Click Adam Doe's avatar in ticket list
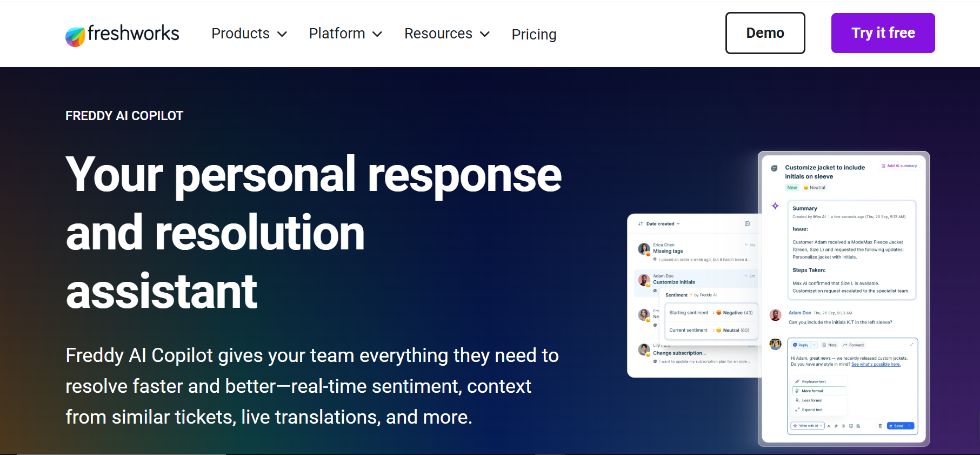Viewport: 980px width, 455px height. 644,280
